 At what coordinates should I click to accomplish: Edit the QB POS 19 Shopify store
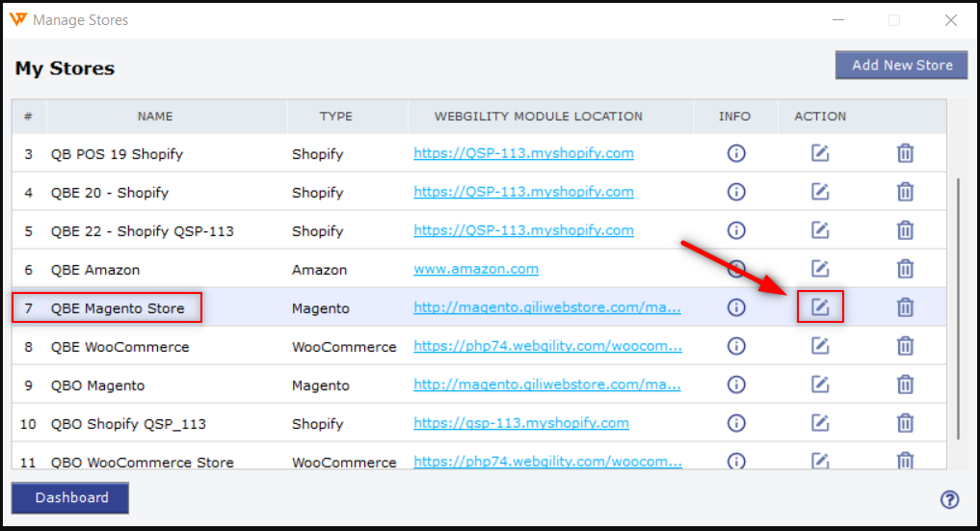click(820, 153)
